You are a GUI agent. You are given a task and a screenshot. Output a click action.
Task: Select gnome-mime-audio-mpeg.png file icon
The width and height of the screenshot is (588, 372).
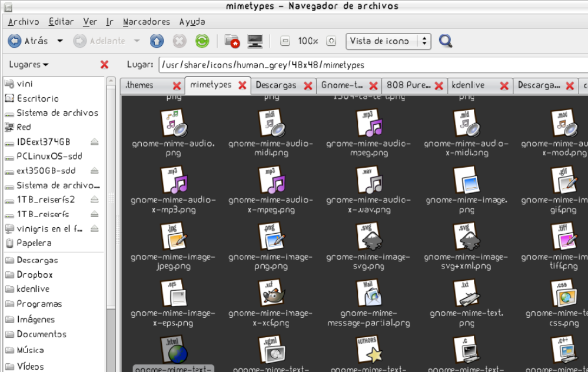(x=368, y=123)
